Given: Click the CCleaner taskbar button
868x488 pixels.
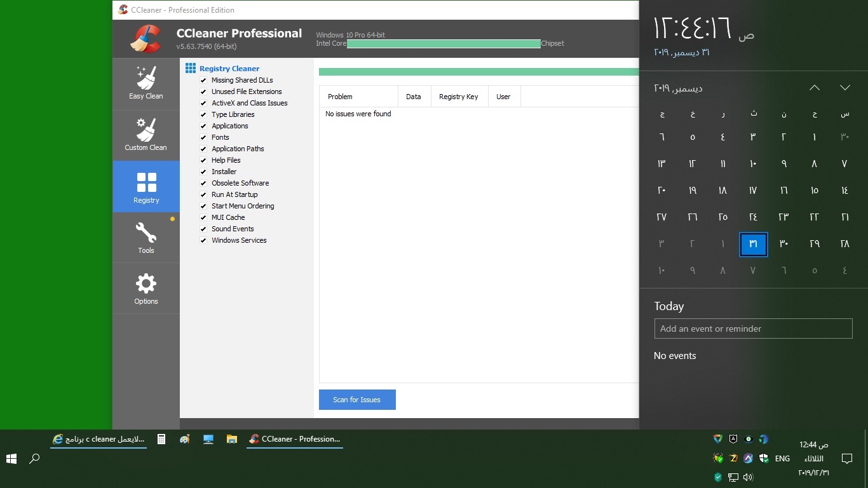Looking at the screenshot, I should 295,439.
